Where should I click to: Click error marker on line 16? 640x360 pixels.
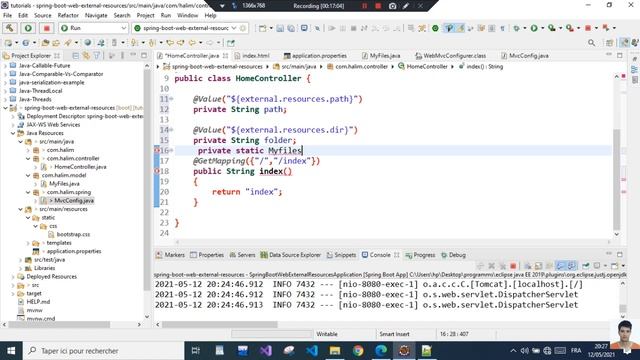point(157,151)
